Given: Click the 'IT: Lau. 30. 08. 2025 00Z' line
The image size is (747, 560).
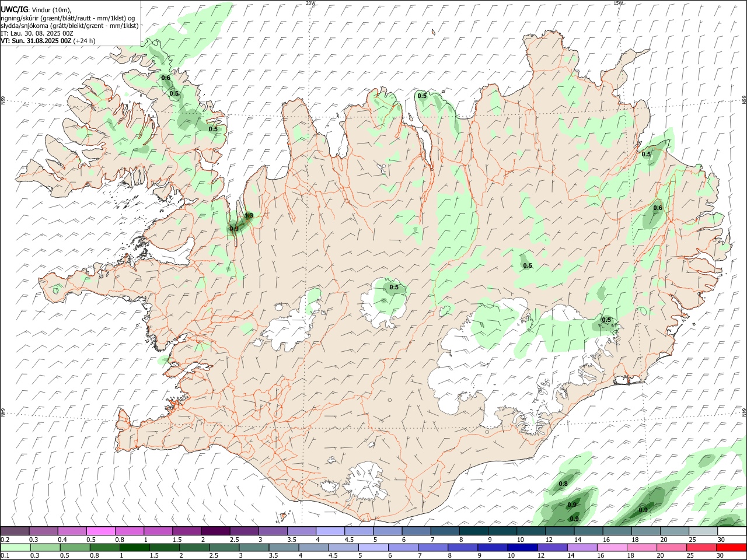Looking at the screenshot, I should point(37,33).
